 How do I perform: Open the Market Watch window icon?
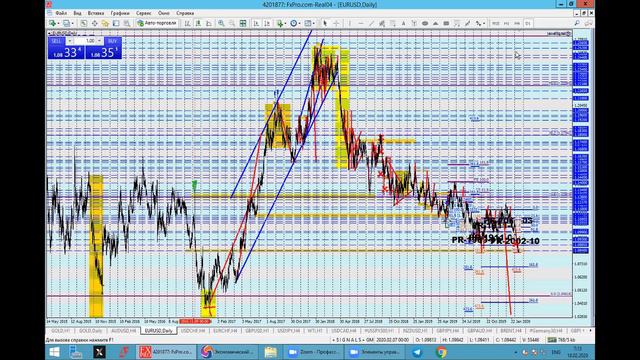coord(84,23)
